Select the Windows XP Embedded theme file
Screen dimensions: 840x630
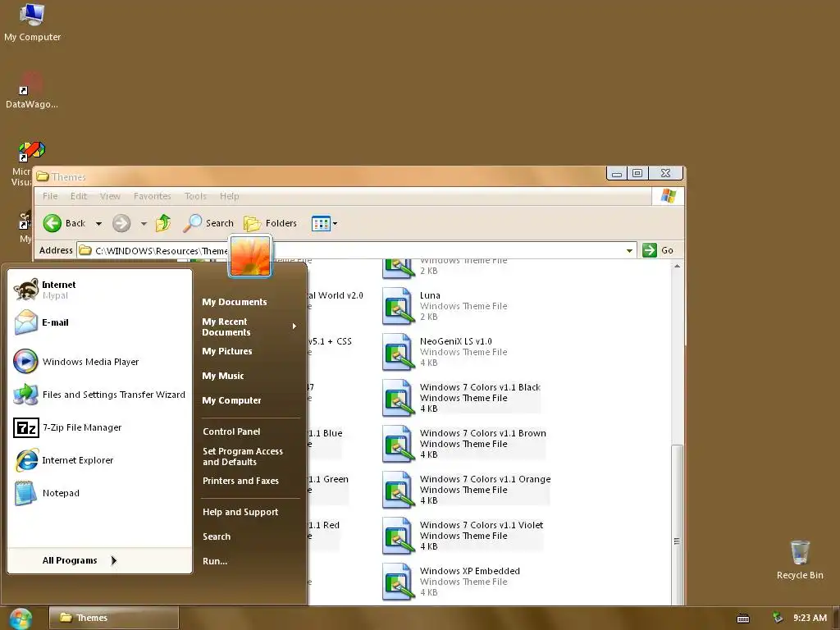point(451,582)
